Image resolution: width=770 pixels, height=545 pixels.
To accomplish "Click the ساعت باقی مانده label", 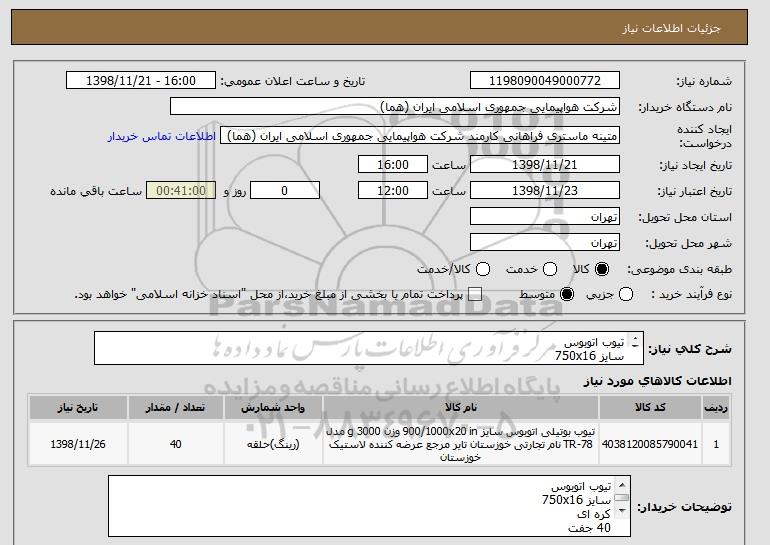I will 96,191.
